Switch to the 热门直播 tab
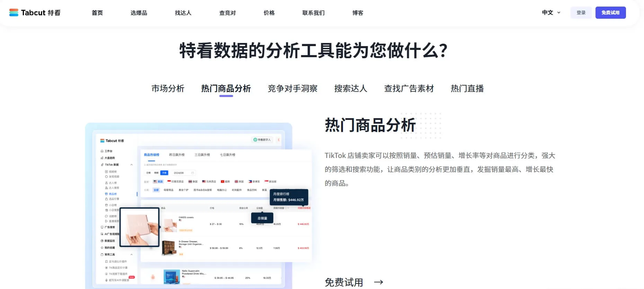The height and width of the screenshot is (289, 644). pos(467,89)
